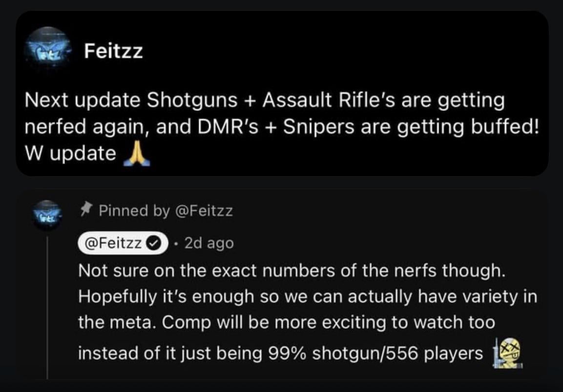Open the "2d ago" comment timestamp
Viewport: 563px width, 392px height.
209,243
